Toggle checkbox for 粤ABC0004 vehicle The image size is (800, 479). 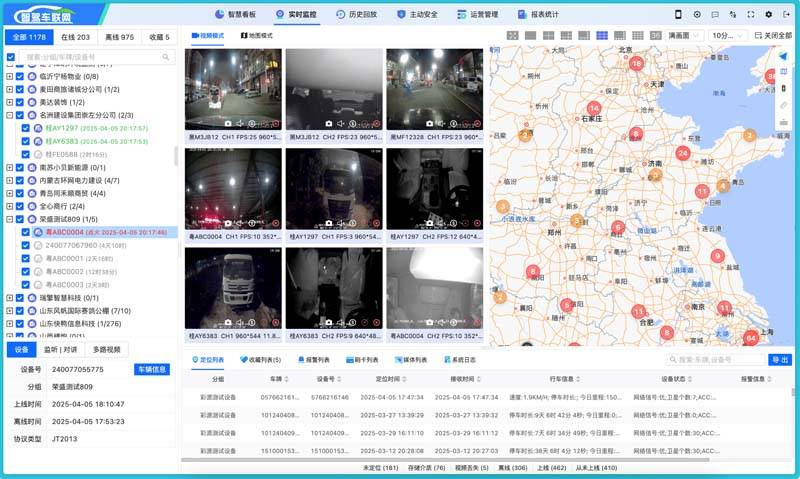(x=25, y=232)
